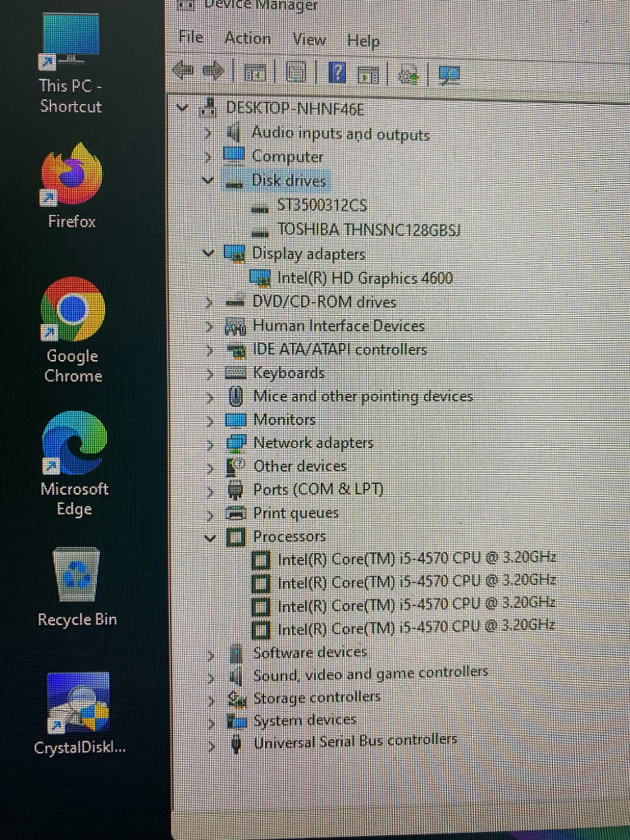Open the File menu

191,37
